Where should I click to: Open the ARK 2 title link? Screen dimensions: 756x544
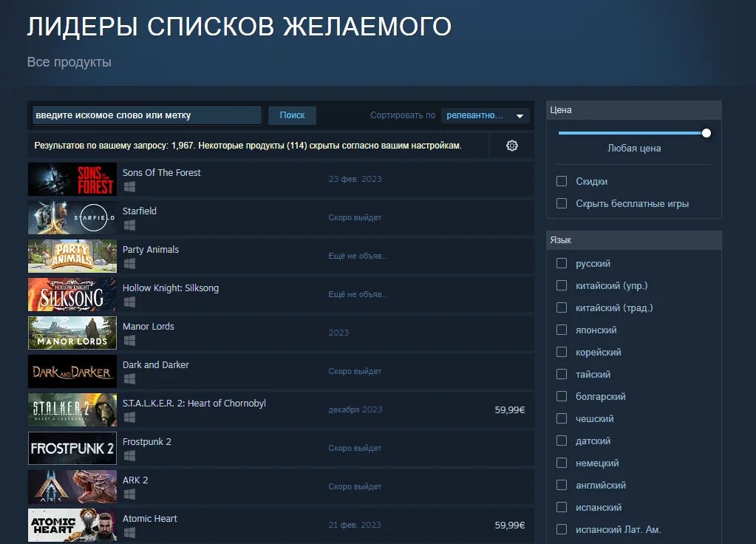pos(135,480)
